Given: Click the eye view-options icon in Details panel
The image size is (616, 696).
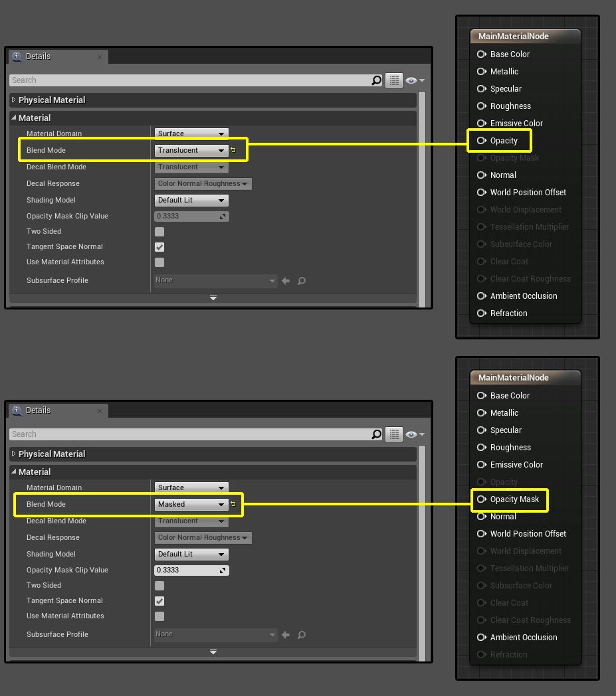Looking at the screenshot, I should (x=411, y=80).
